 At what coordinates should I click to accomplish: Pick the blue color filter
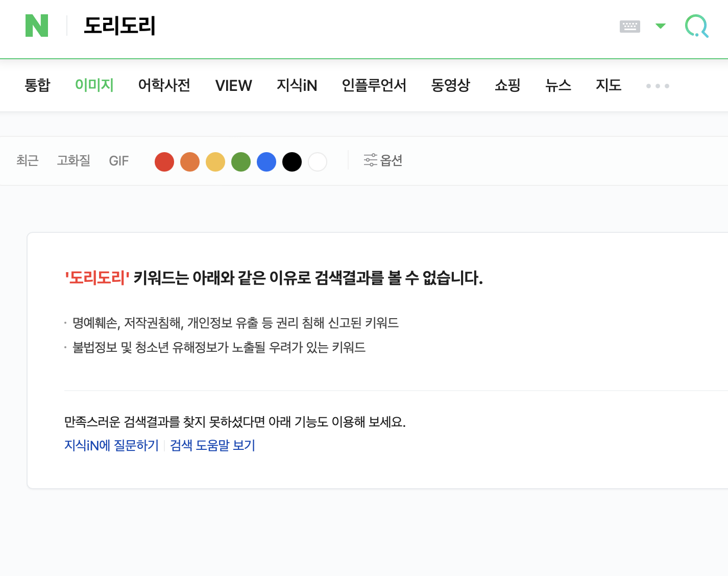tap(266, 162)
